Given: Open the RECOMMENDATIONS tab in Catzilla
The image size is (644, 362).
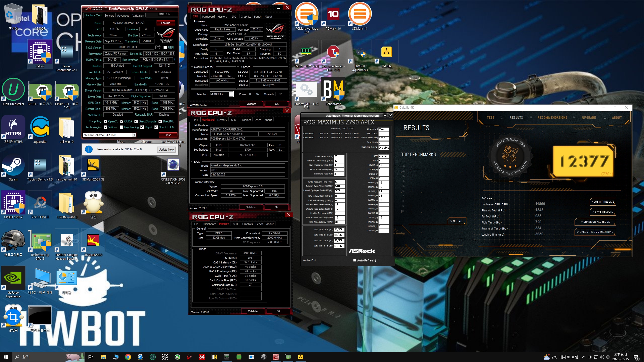Looking at the screenshot, I should [552, 118].
